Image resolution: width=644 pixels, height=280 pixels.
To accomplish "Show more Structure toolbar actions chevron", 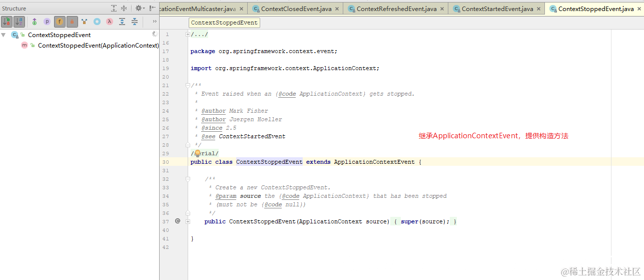I will point(155,22).
